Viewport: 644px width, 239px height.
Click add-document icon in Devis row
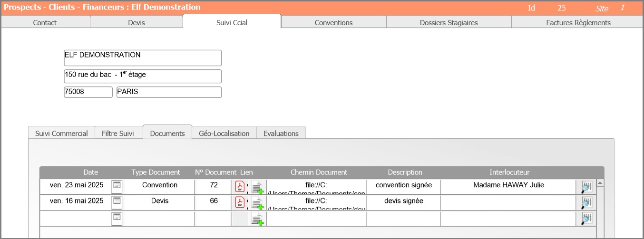pyautogui.click(x=257, y=203)
